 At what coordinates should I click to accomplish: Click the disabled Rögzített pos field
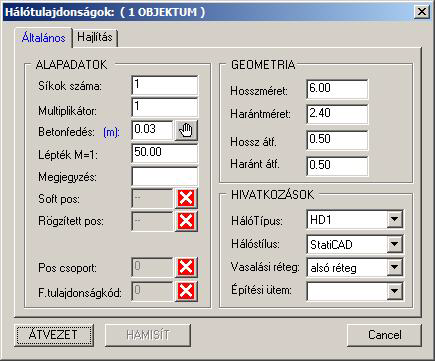click(x=153, y=221)
